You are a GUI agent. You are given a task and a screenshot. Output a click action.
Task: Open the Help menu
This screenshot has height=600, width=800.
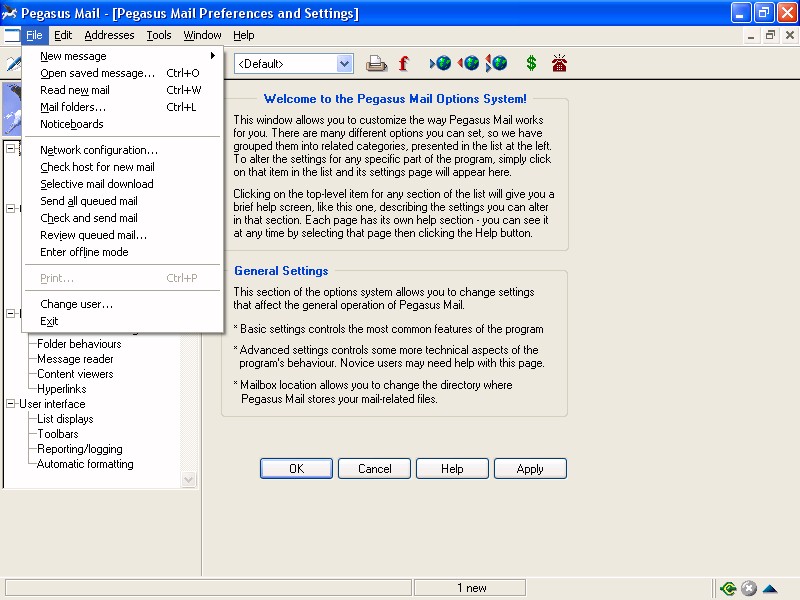(x=244, y=35)
